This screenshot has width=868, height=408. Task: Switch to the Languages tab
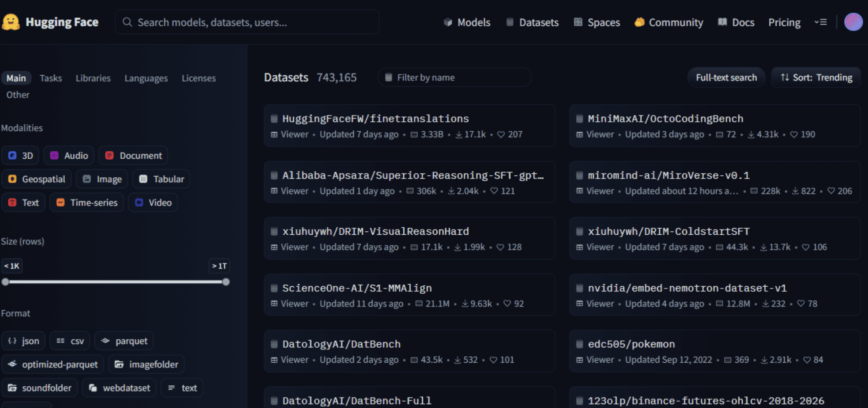(146, 78)
